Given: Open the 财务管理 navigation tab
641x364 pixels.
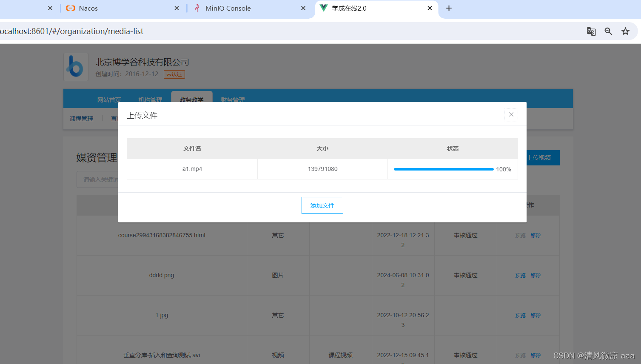Looking at the screenshot, I should [233, 100].
